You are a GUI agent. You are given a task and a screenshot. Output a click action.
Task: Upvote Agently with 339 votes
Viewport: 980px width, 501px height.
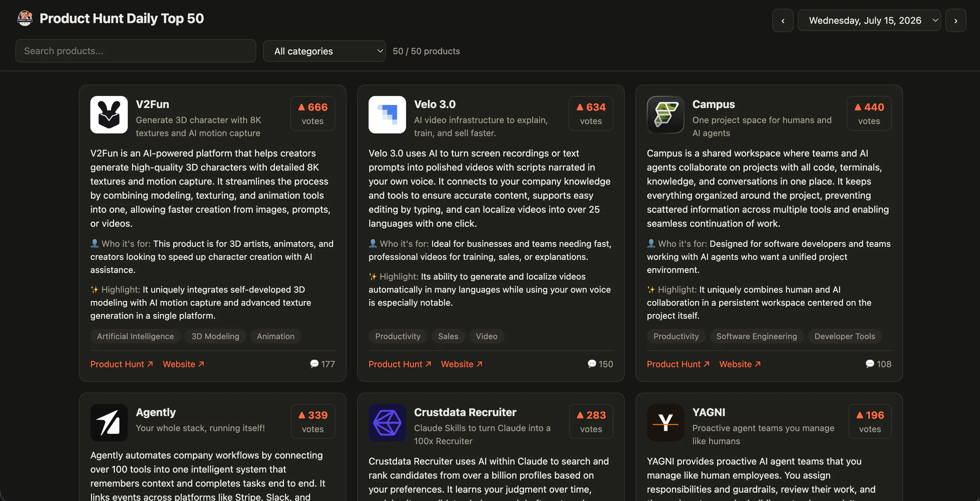tap(312, 421)
